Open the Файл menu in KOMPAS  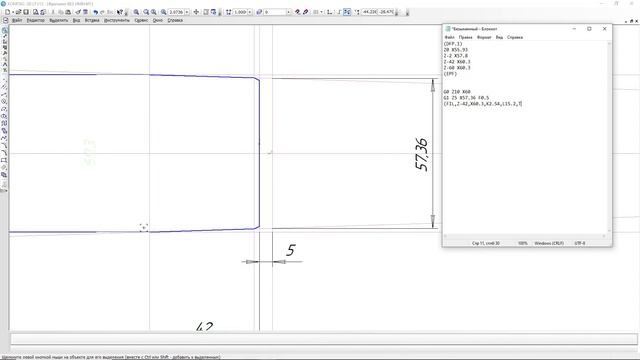pos(17,20)
